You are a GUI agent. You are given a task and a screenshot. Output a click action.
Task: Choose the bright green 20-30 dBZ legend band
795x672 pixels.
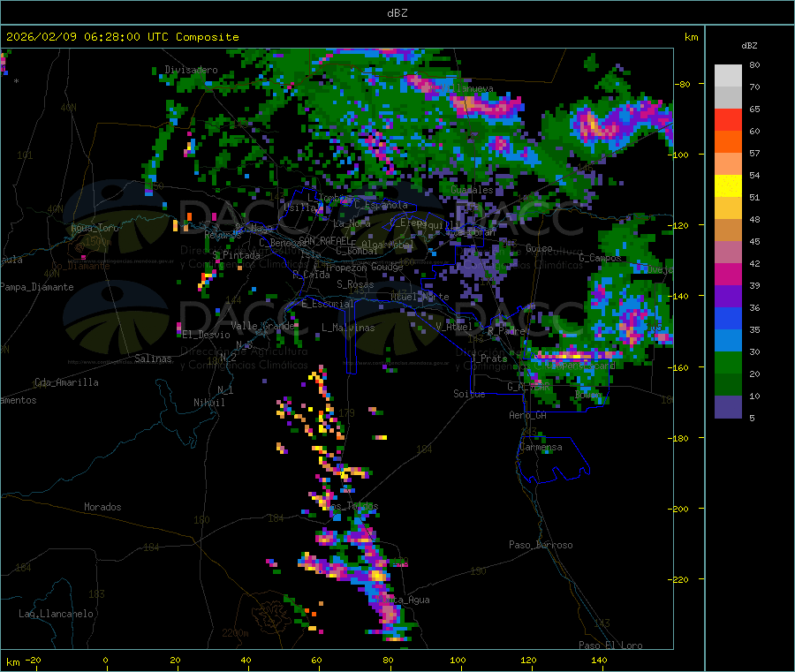point(728,363)
